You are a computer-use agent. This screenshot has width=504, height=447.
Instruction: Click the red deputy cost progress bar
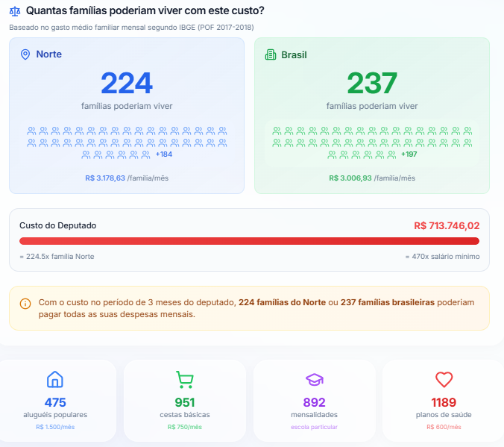(x=249, y=241)
